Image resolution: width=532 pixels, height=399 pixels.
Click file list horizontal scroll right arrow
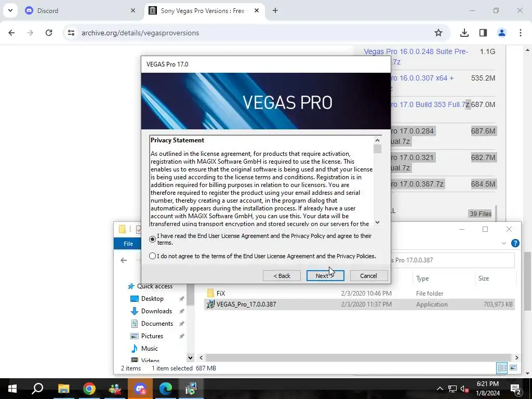pos(516,357)
